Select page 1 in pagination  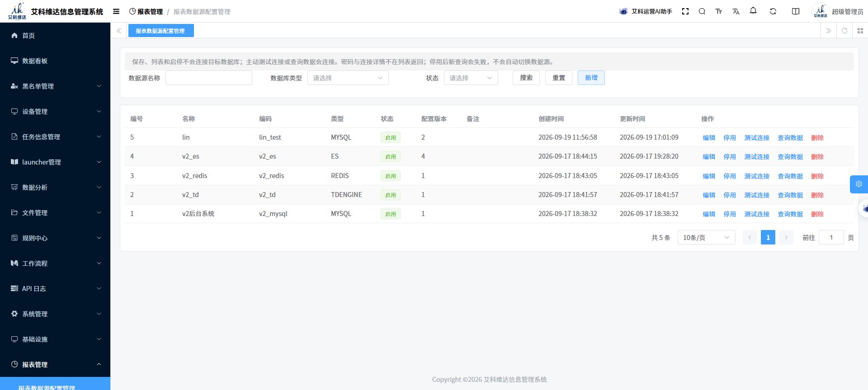pyautogui.click(x=768, y=237)
